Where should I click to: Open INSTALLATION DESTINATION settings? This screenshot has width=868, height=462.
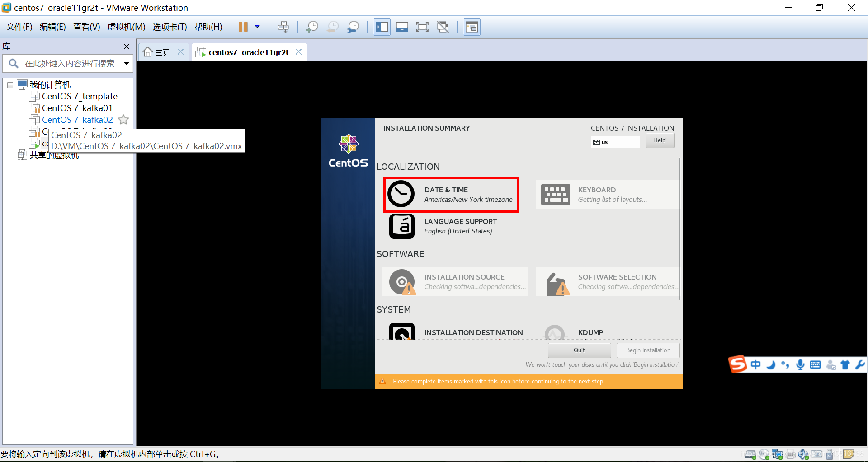(x=454, y=332)
